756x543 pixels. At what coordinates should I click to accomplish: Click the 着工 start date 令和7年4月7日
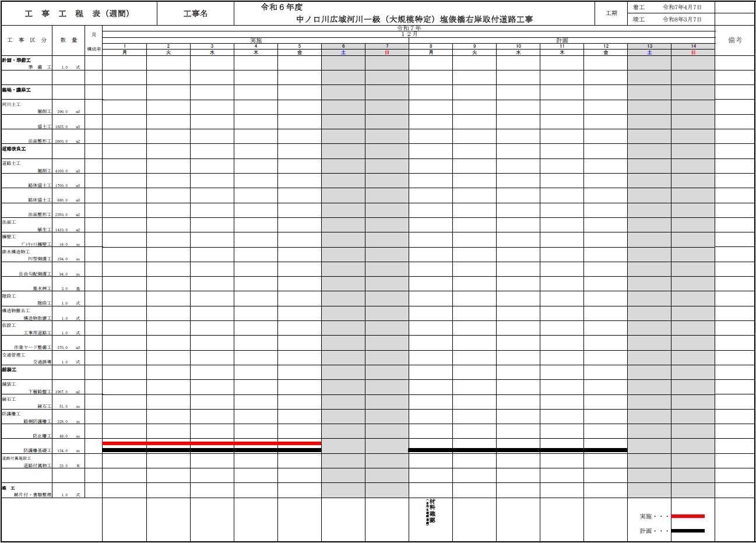[682, 8]
